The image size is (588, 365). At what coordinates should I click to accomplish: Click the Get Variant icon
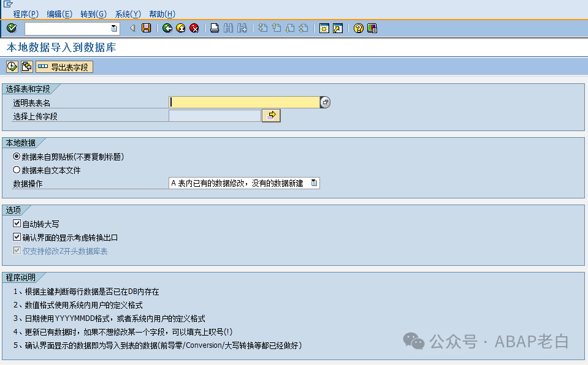(x=26, y=67)
